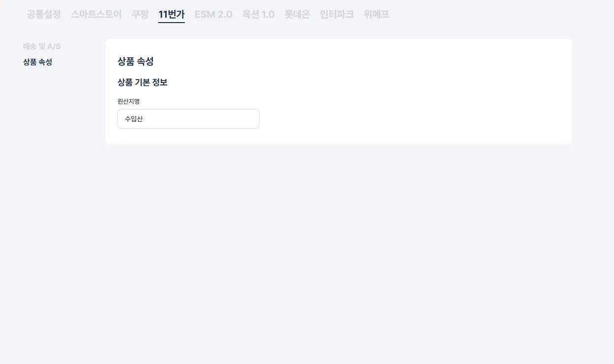Place cursor after 수입산 text
This screenshot has height=364, width=614.
tap(144, 119)
